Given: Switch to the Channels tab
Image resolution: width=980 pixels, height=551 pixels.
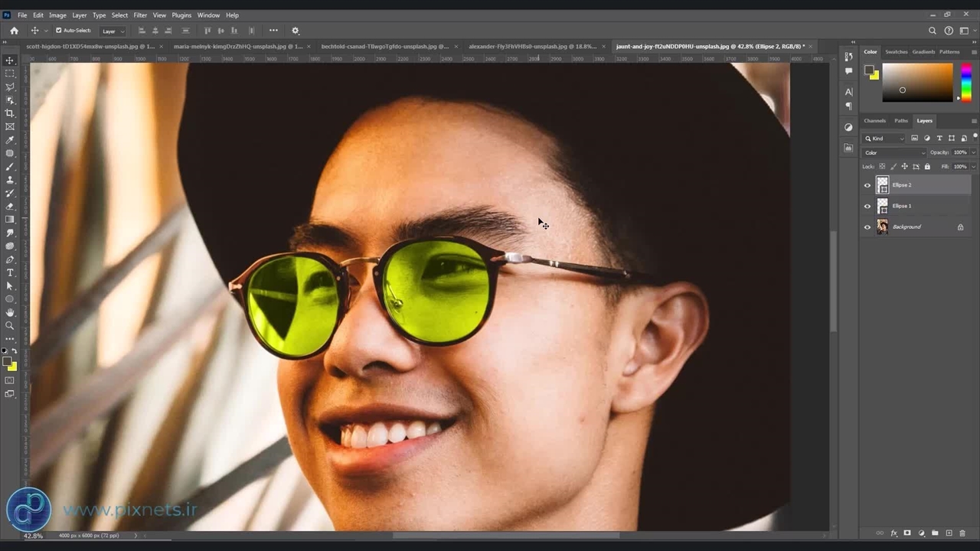Looking at the screenshot, I should (874, 121).
